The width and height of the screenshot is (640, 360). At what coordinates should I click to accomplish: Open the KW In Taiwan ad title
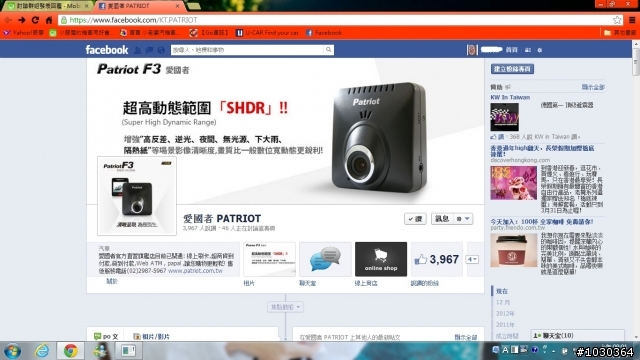[510, 97]
